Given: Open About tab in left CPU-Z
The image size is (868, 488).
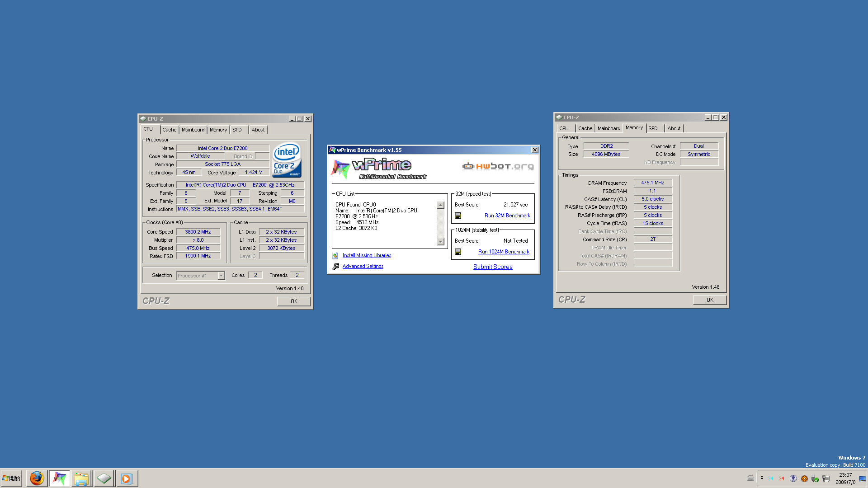Looking at the screenshot, I should click(x=258, y=130).
